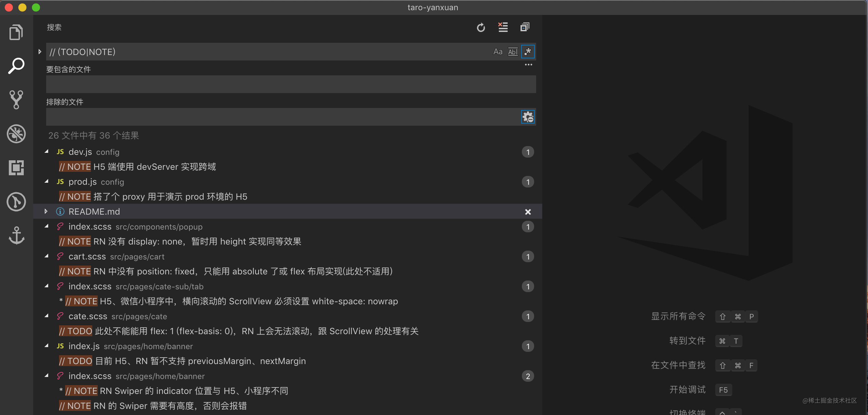Click the 显示所有命令 shortcut hint
The width and height of the screenshot is (868, 415).
click(704, 317)
